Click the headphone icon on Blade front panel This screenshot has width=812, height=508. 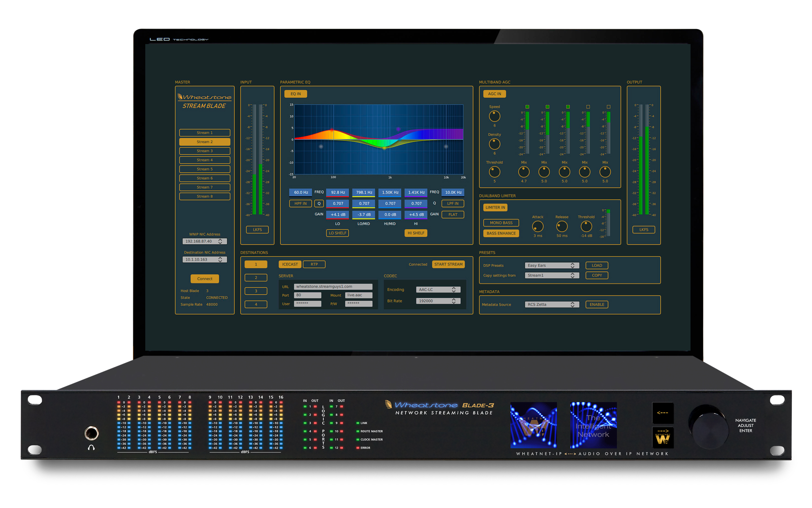click(x=91, y=447)
